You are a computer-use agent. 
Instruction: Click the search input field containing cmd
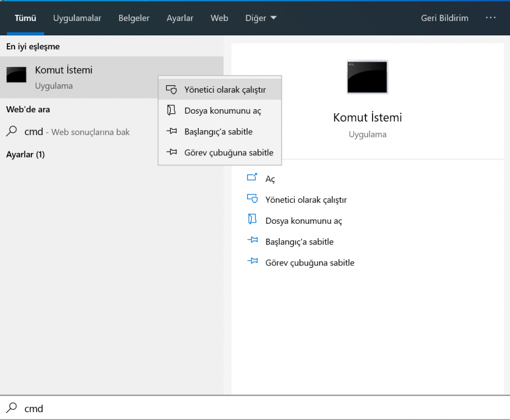(x=249, y=409)
